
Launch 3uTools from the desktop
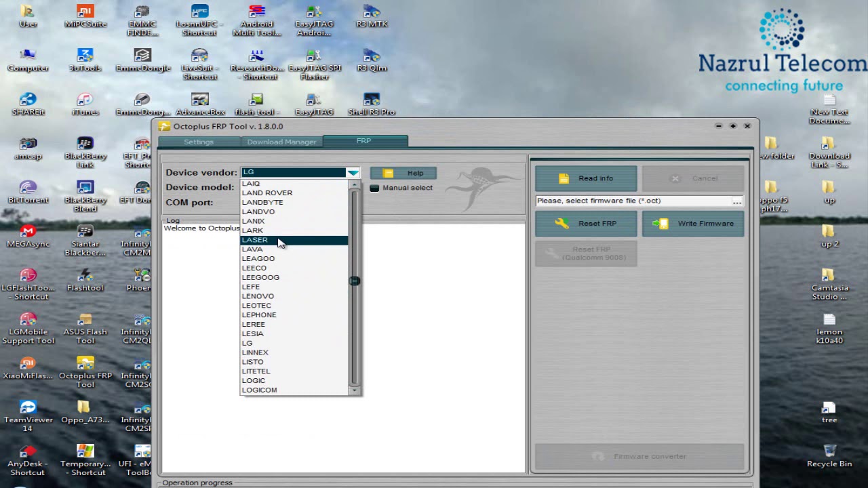[85, 60]
